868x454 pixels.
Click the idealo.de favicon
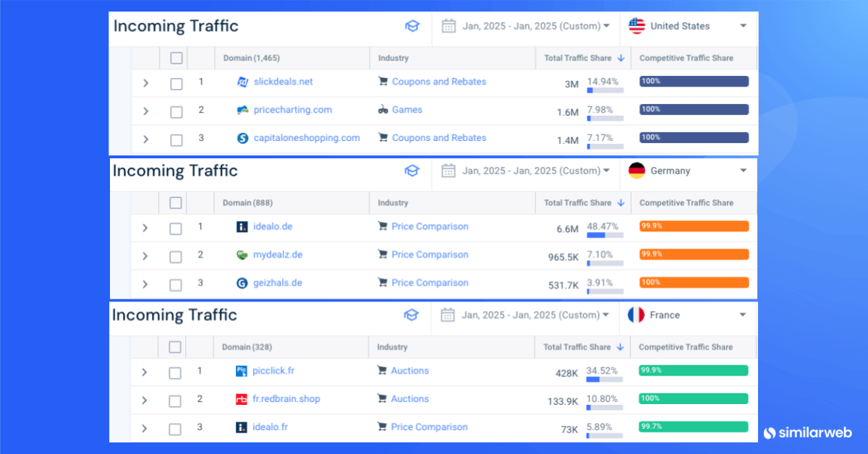tap(242, 226)
